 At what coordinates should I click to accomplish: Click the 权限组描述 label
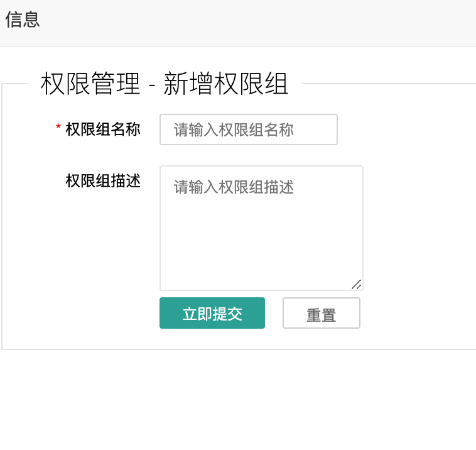pyautogui.click(x=103, y=181)
